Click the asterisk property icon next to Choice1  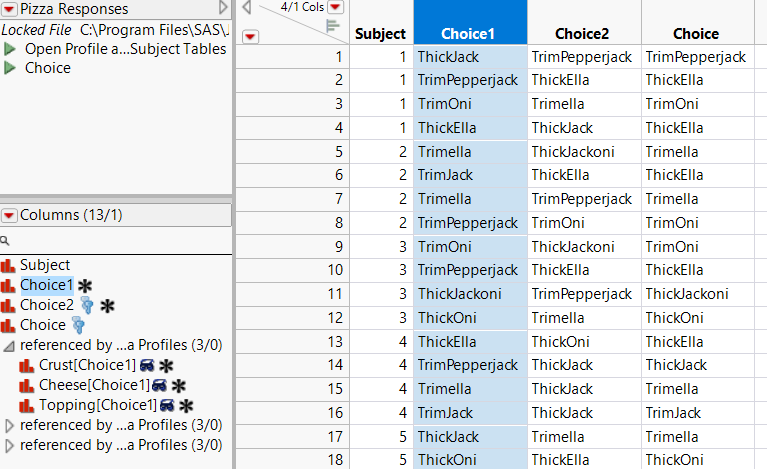click(85, 286)
